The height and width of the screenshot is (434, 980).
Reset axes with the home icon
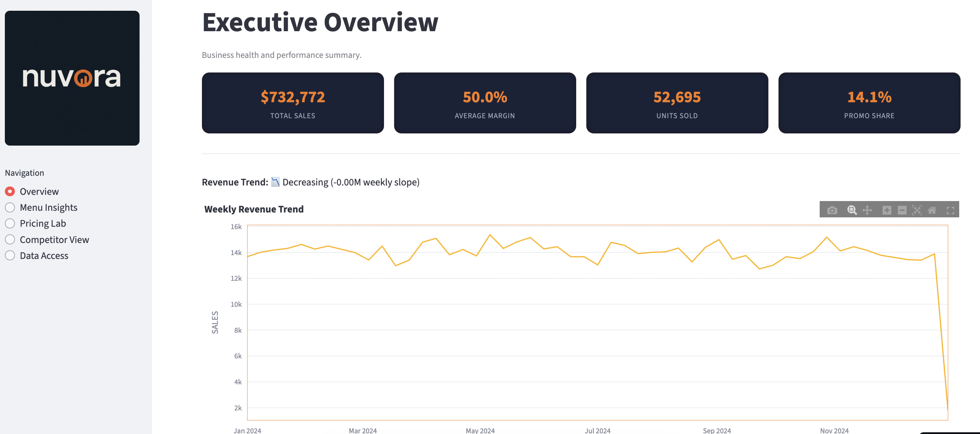click(x=932, y=210)
